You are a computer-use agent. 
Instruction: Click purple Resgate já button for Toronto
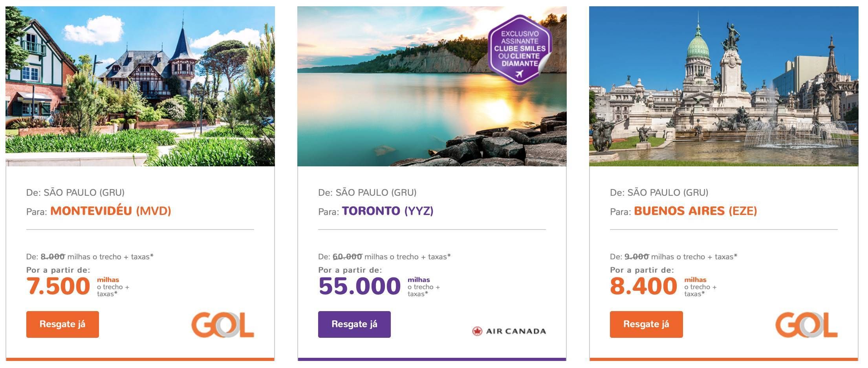(354, 324)
